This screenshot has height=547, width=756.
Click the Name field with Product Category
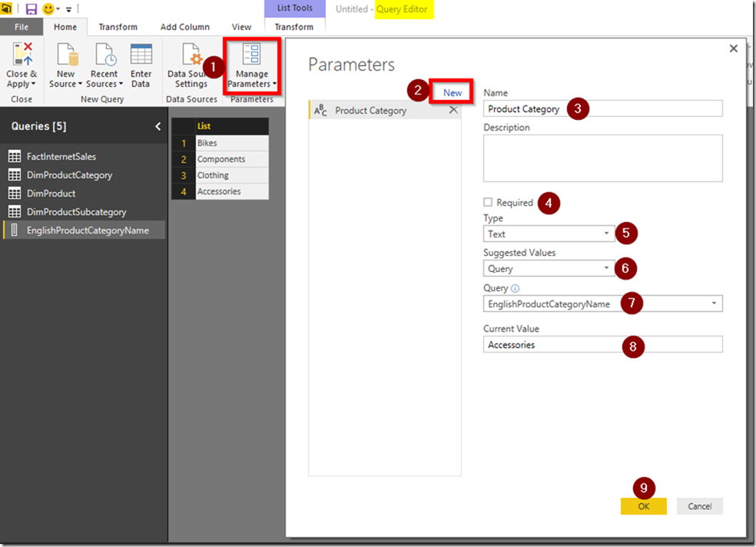pos(602,108)
